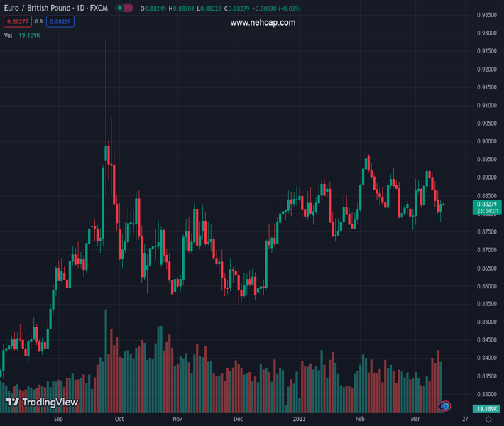Viewport: 504px width, 426px height.
Task: Click the volume value label 19.189K on axis
Action: click(486, 409)
